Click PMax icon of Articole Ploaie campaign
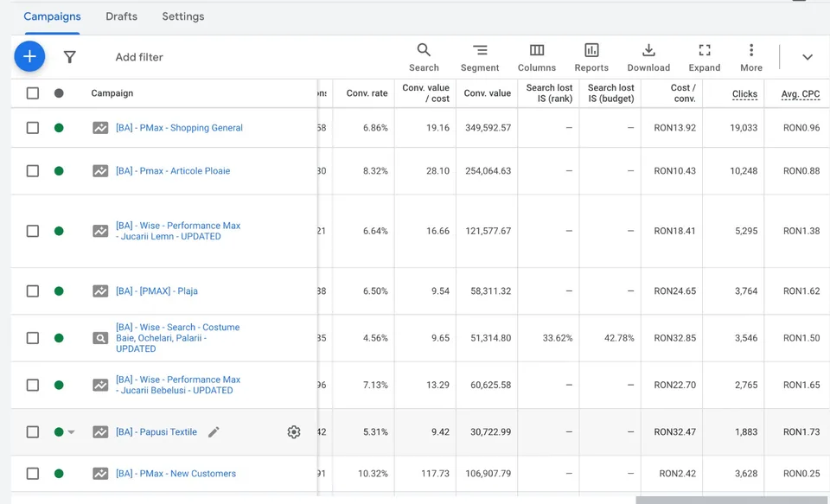The height and width of the screenshot is (504, 830). (x=100, y=171)
